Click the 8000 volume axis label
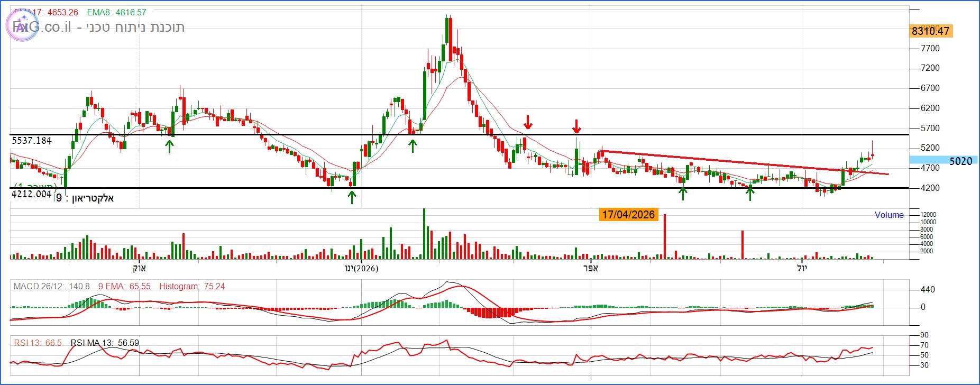The image size is (980, 385). (x=927, y=230)
